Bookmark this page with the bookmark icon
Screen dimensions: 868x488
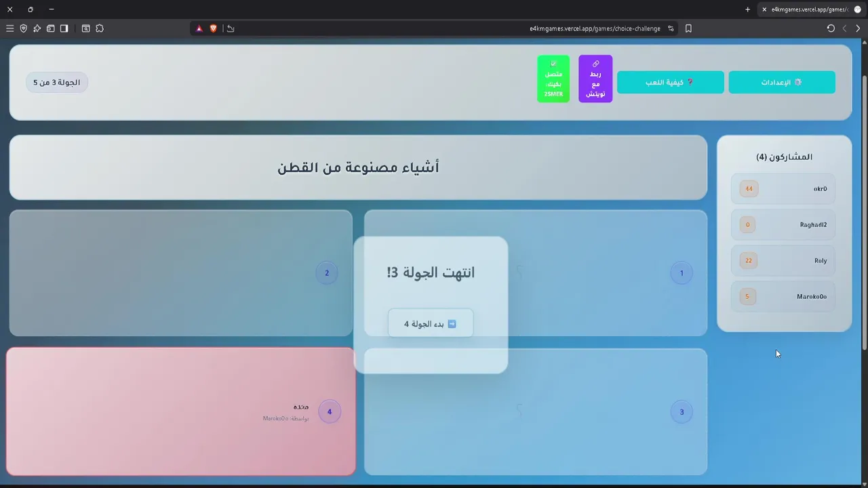688,28
